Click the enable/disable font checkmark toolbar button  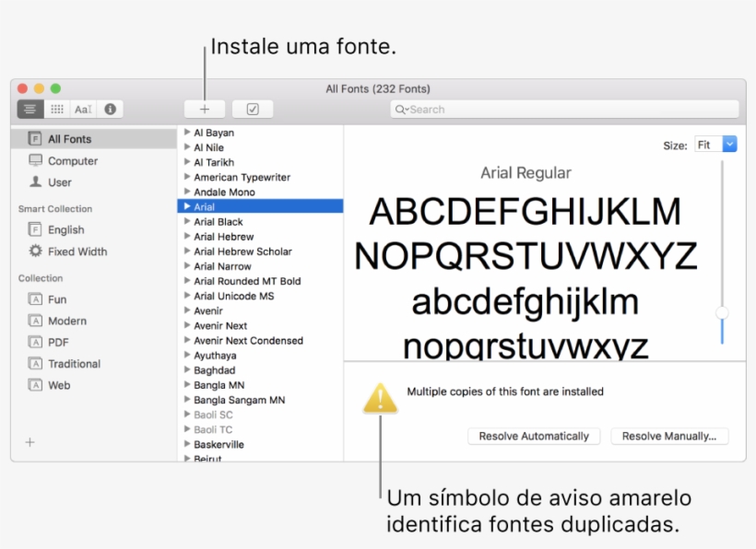point(253,109)
